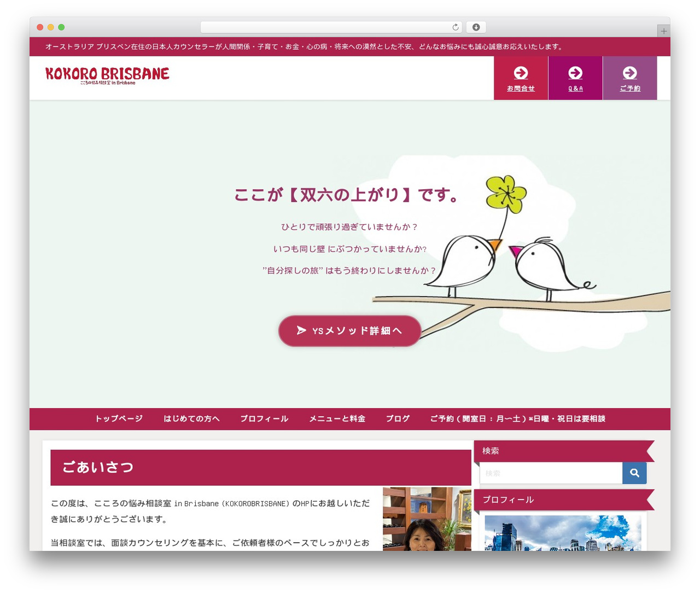700x593 pixels.
Task: Open a new browser tab with plus button
Action: pyautogui.click(x=663, y=31)
